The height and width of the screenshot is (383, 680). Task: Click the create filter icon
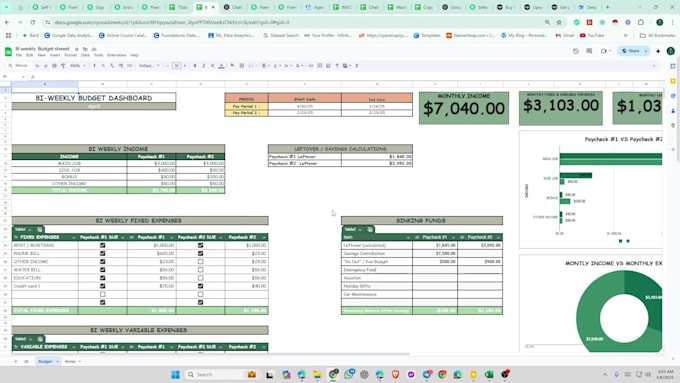coord(337,66)
